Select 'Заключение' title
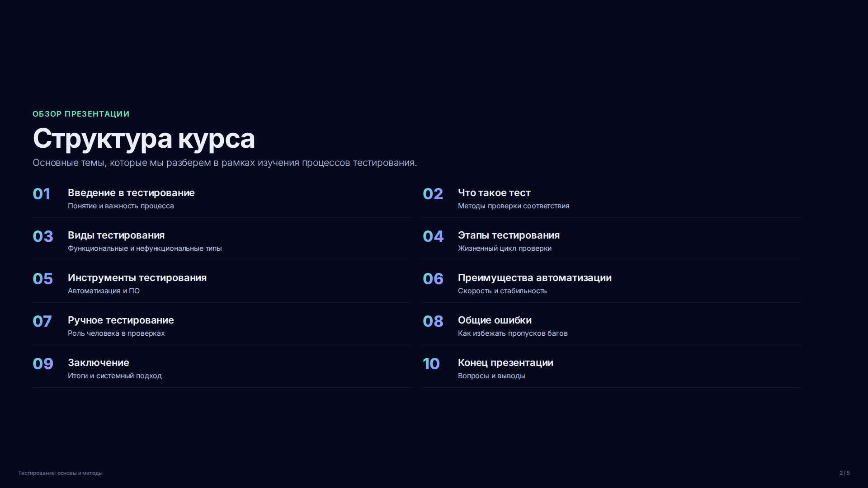 tap(99, 363)
